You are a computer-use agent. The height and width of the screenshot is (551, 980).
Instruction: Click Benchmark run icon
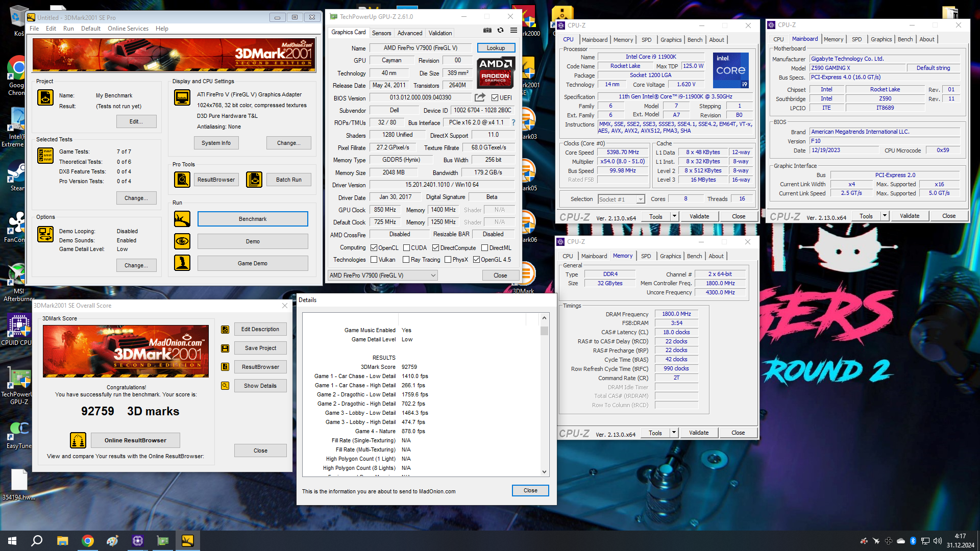pos(182,219)
